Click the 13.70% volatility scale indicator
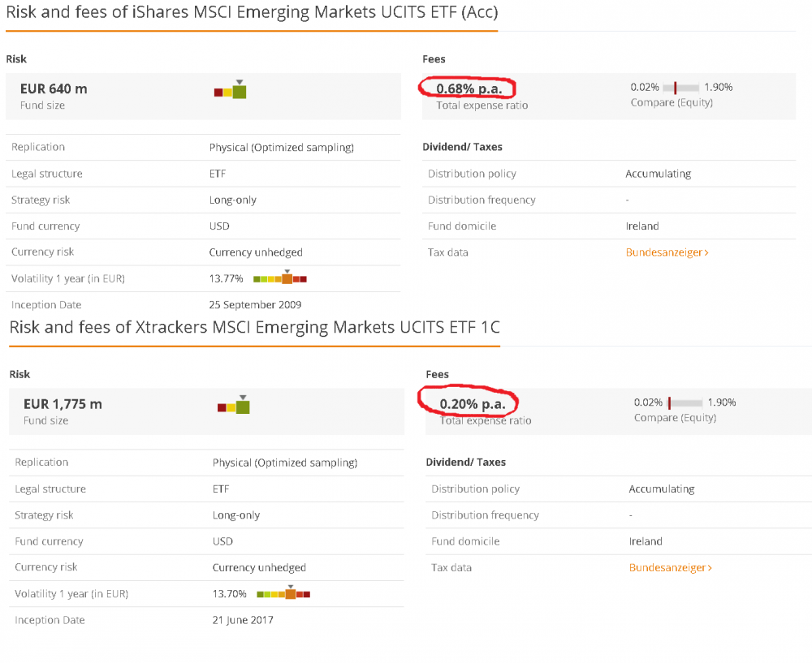 point(283,594)
